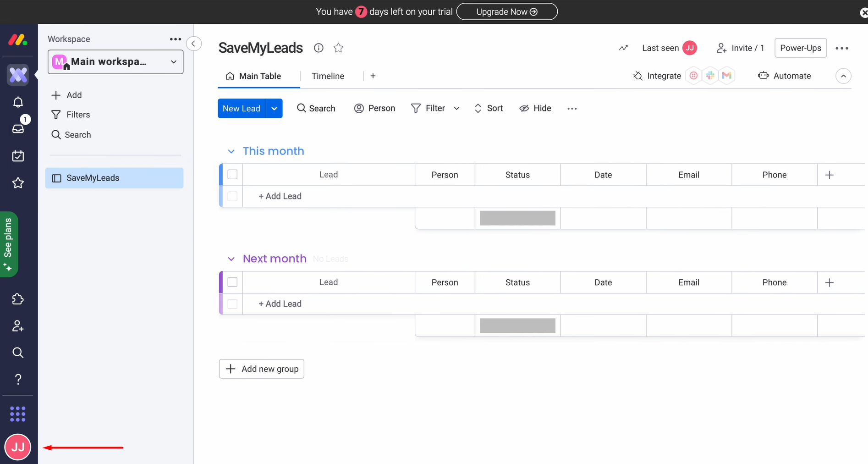
Task: Click the JJ profile avatar
Action: pos(17,447)
